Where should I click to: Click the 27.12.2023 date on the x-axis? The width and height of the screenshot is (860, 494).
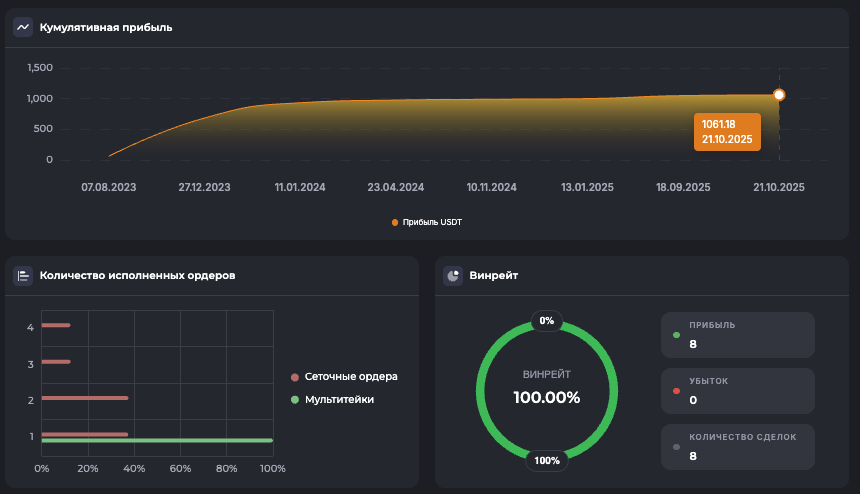pos(204,187)
